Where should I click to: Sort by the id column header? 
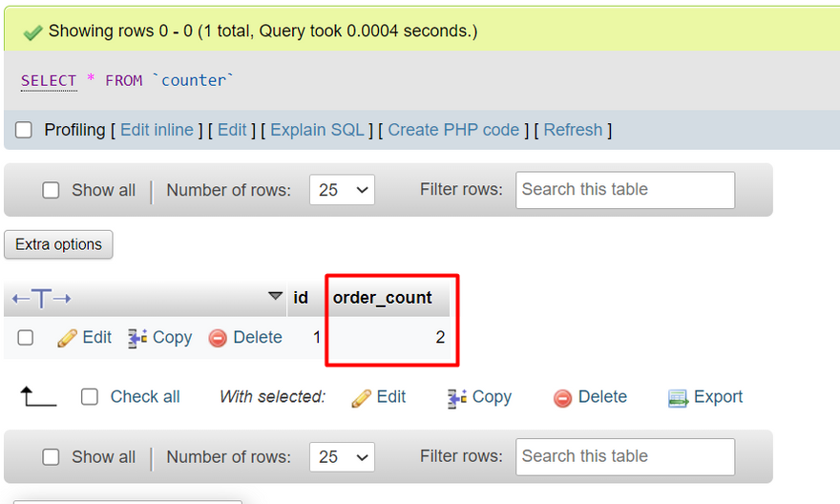click(301, 298)
